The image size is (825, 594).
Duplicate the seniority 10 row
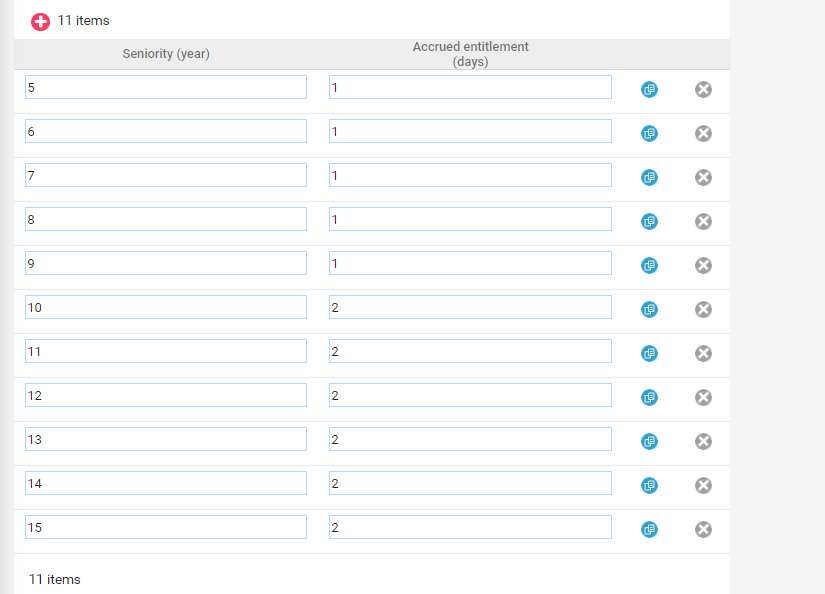tap(649, 309)
